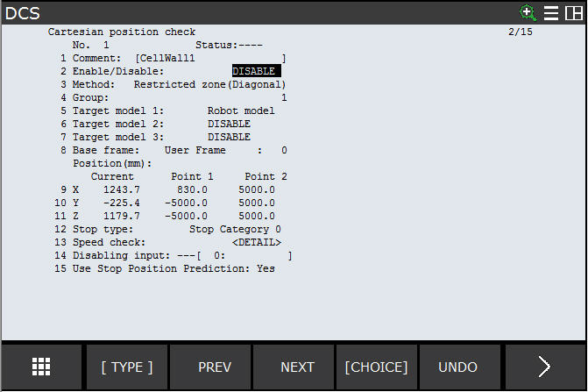Open the three-line menu icon in title bar
Image resolution: width=588 pixels, height=392 pixels.
(x=551, y=12)
